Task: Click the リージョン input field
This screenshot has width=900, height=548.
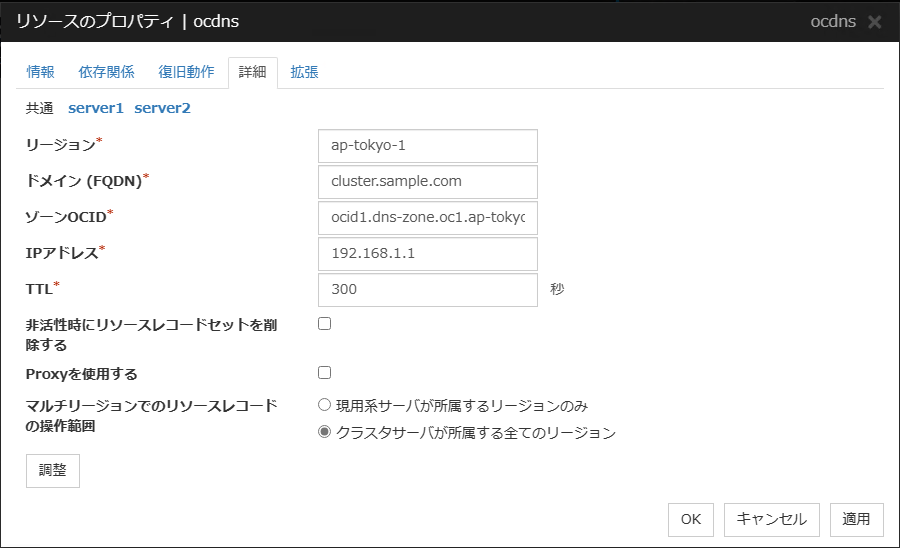Action: coord(427,145)
